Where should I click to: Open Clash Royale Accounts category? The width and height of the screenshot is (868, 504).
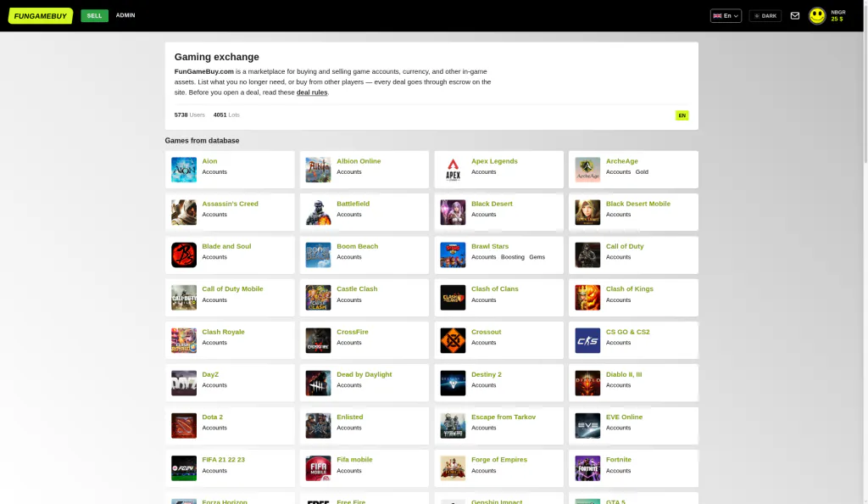214,342
